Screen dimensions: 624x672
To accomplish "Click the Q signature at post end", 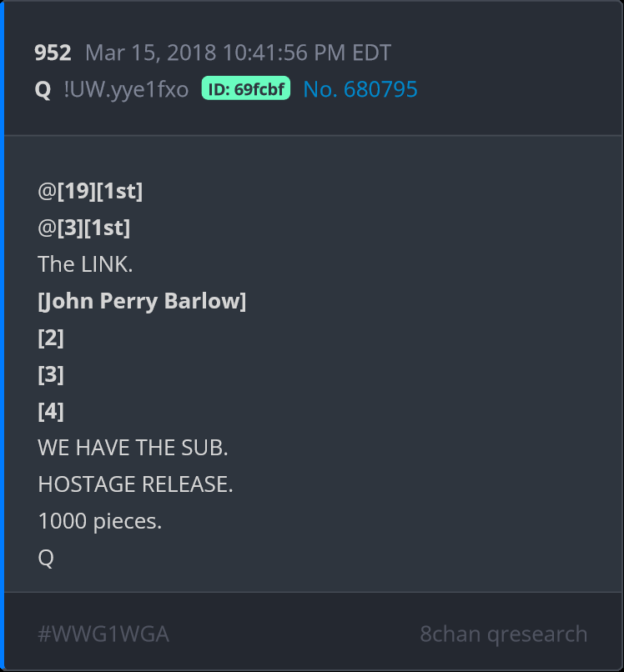I will point(46,558).
